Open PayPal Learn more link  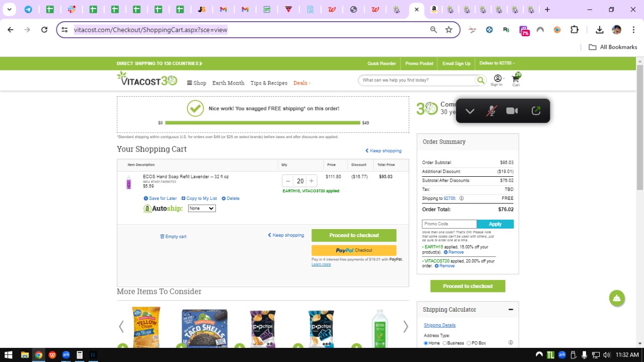tap(321, 264)
